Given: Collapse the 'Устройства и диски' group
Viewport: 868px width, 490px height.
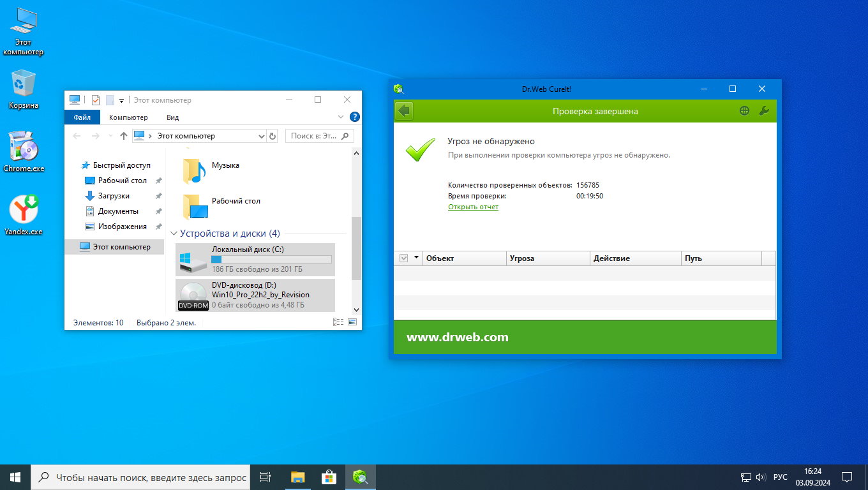Looking at the screenshot, I should pos(174,234).
